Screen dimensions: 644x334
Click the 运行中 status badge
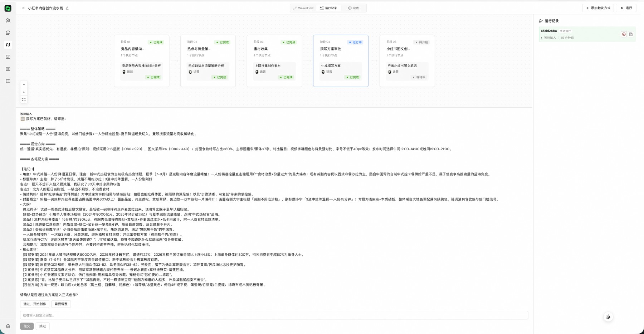356,42
